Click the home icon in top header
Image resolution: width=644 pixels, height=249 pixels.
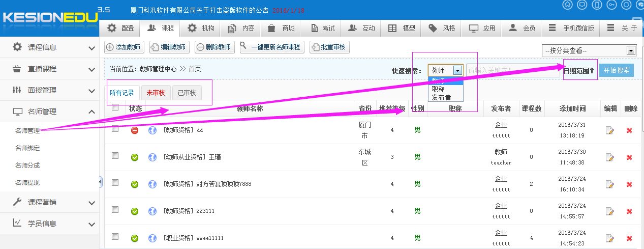[x=568, y=5]
